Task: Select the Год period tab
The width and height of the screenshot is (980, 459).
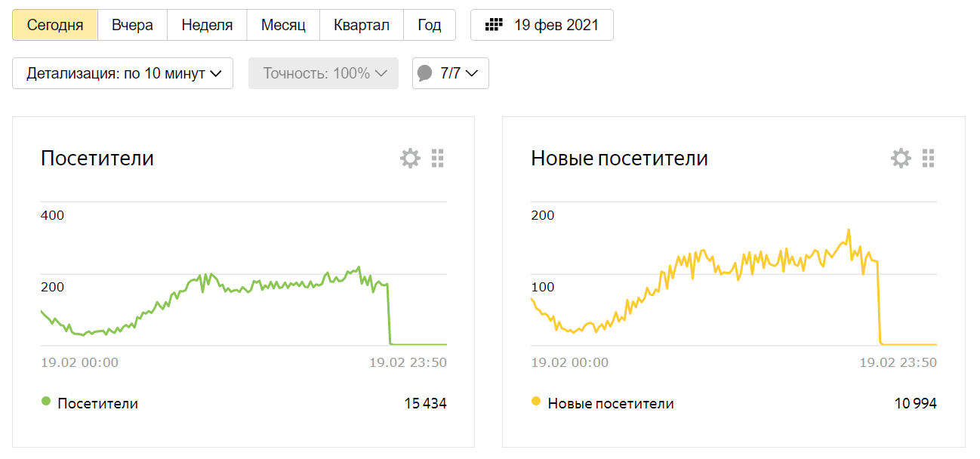Action: point(429,25)
